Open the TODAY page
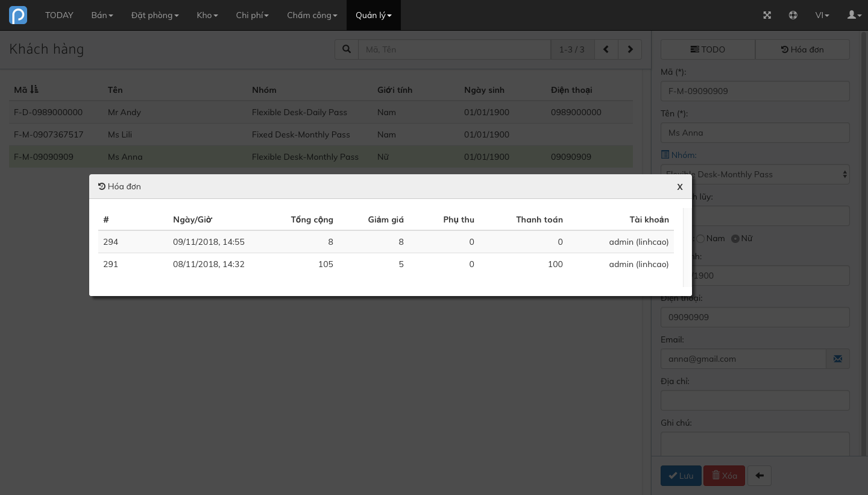This screenshot has width=868, height=495. click(59, 15)
